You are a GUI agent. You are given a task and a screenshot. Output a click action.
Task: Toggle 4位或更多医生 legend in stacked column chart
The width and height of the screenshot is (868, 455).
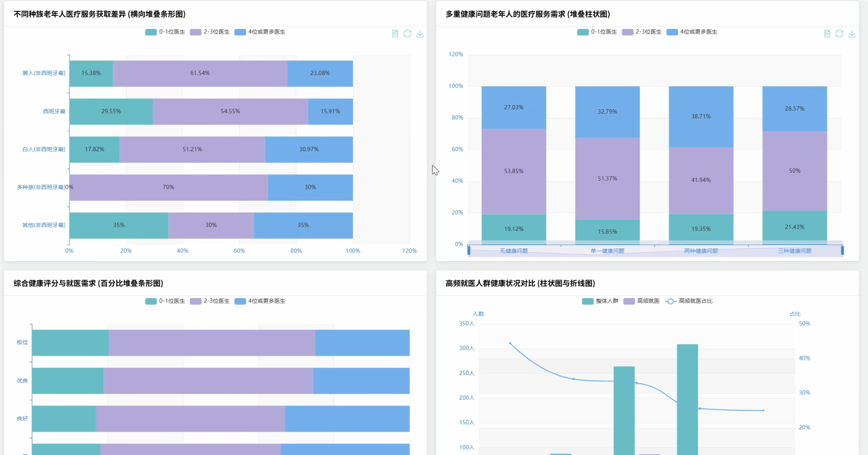point(692,32)
